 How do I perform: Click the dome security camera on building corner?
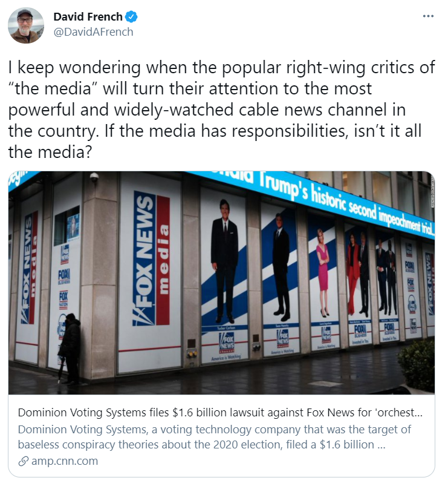tap(94, 177)
